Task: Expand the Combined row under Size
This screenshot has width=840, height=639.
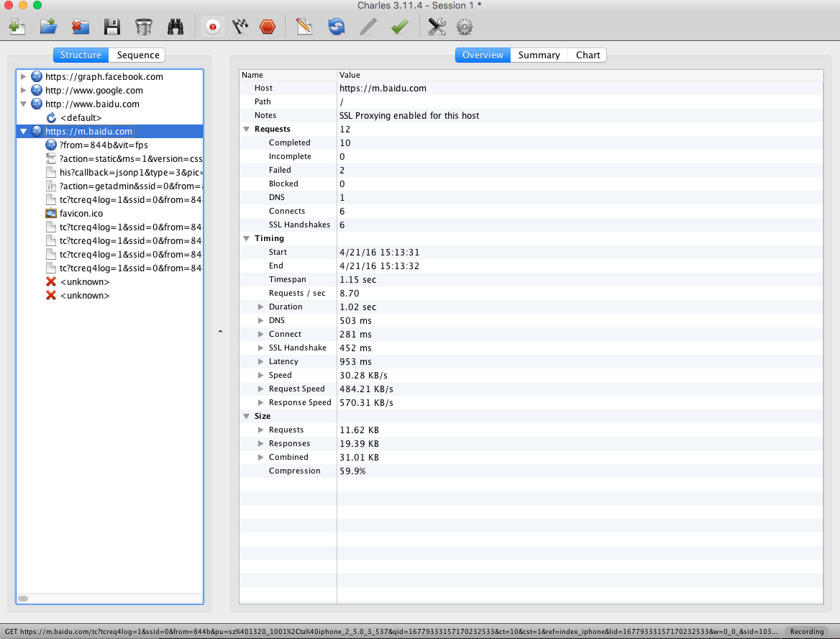Action: 261,457
